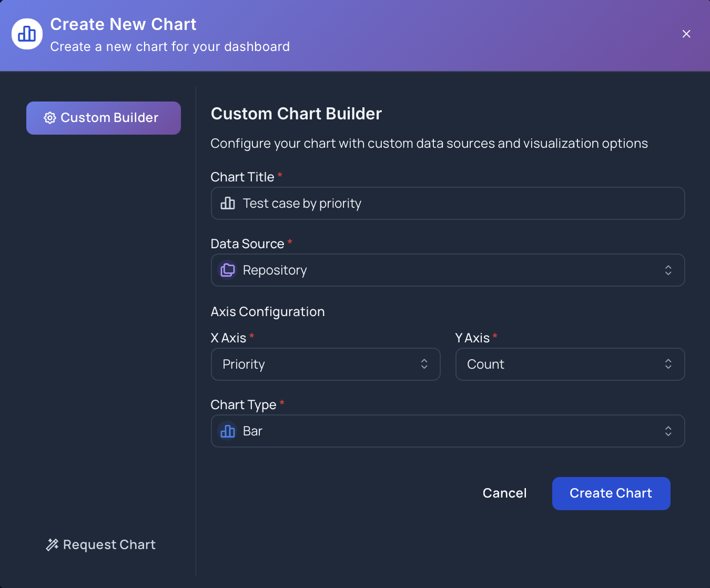Screen dimensions: 710x588
Task: Click the X Axis chevron arrows
Action: click(x=424, y=364)
